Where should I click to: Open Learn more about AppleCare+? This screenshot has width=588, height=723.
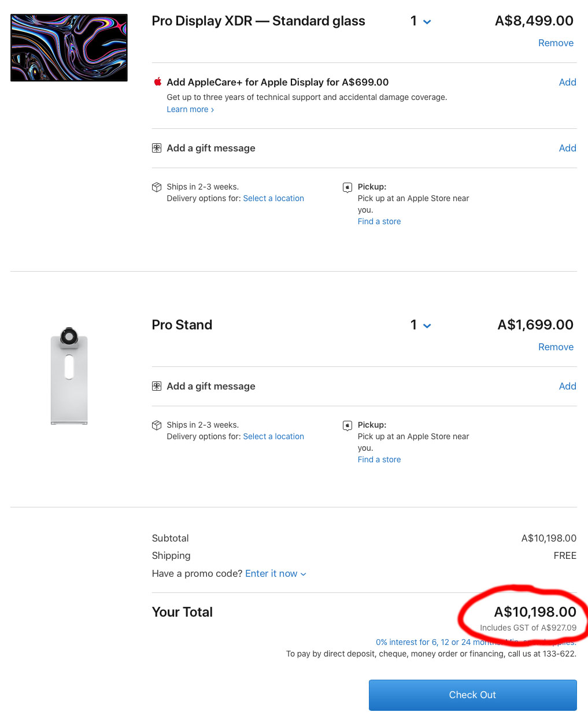point(190,109)
